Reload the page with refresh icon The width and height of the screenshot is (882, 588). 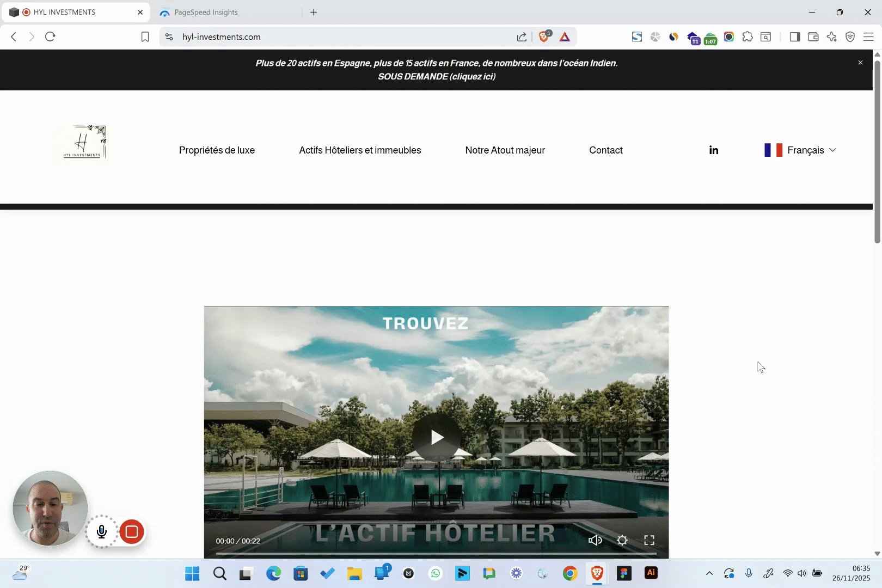click(x=50, y=36)
